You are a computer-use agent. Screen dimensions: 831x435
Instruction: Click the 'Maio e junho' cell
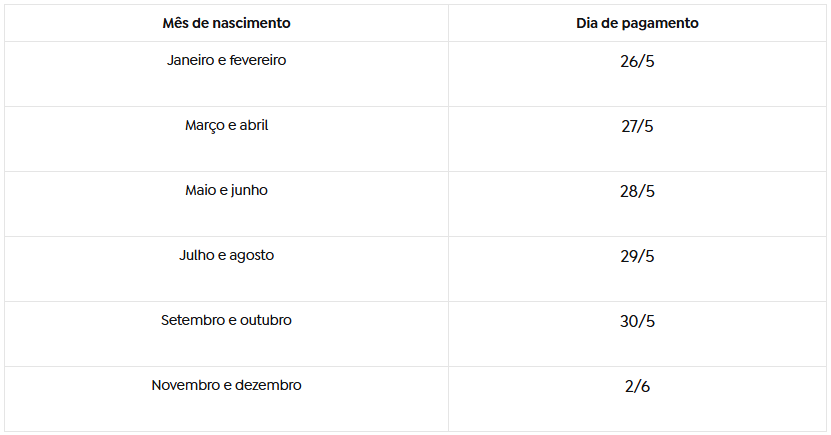226,191
